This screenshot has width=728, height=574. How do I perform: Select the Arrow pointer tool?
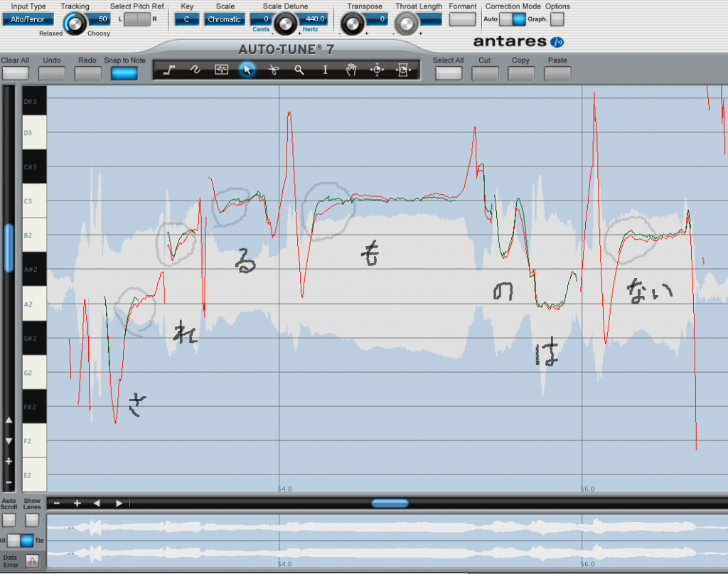click(247, 70)
